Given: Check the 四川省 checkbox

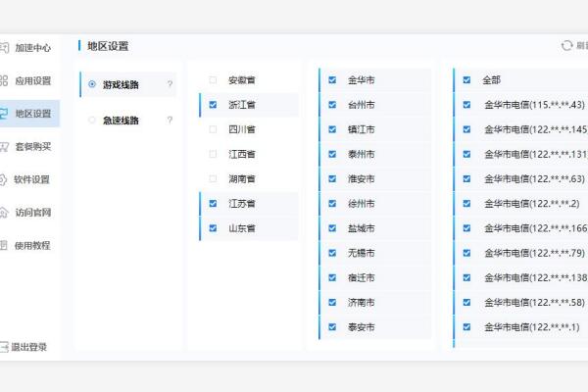Looking at the screenshot, I should (213, 129).
